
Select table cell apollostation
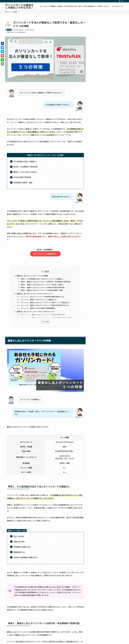click(x=65, y=457)
